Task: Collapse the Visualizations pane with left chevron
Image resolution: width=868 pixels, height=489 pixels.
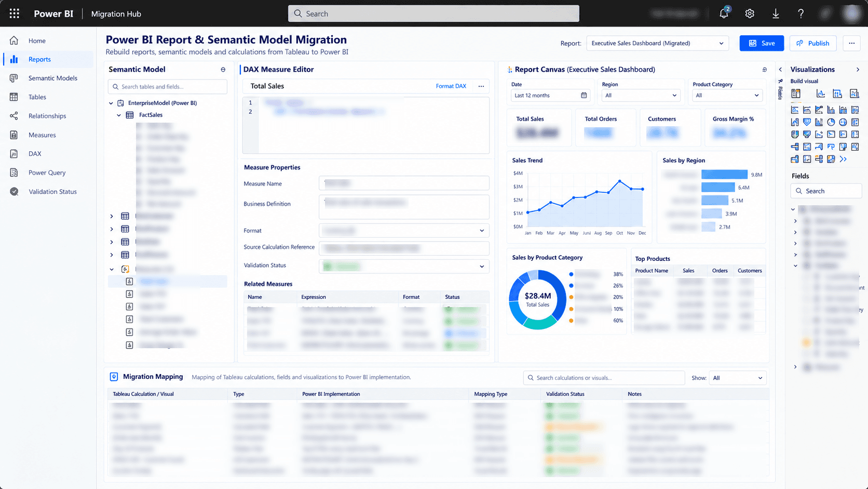Action: tap(780, 70)
